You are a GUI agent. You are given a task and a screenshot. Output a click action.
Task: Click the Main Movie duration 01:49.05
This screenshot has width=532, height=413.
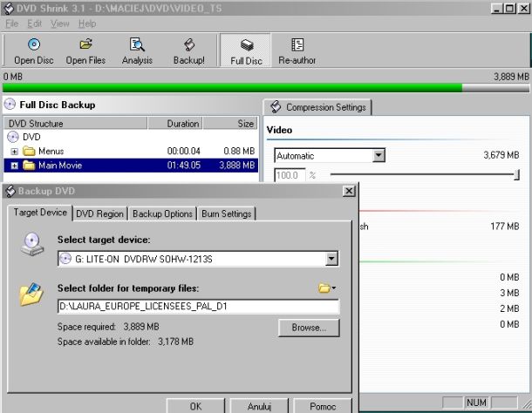point(183,166)
